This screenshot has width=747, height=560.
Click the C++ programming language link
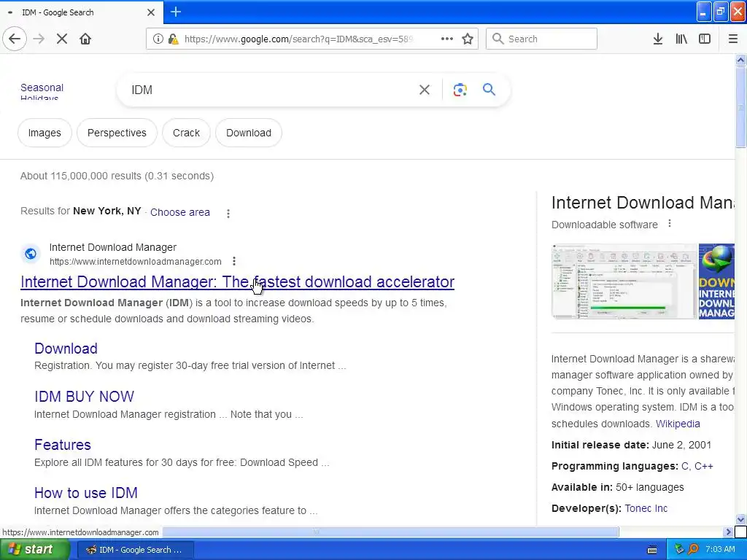point(704,466)
